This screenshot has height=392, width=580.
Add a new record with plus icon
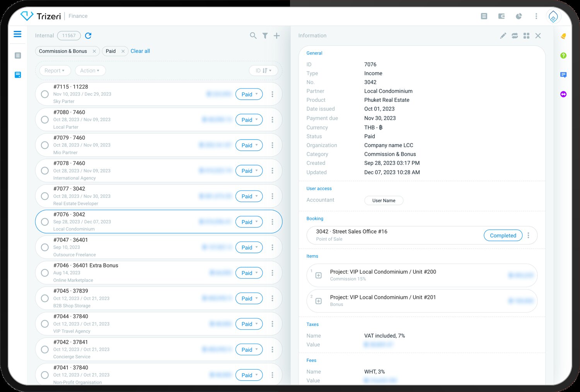point(277,36)
